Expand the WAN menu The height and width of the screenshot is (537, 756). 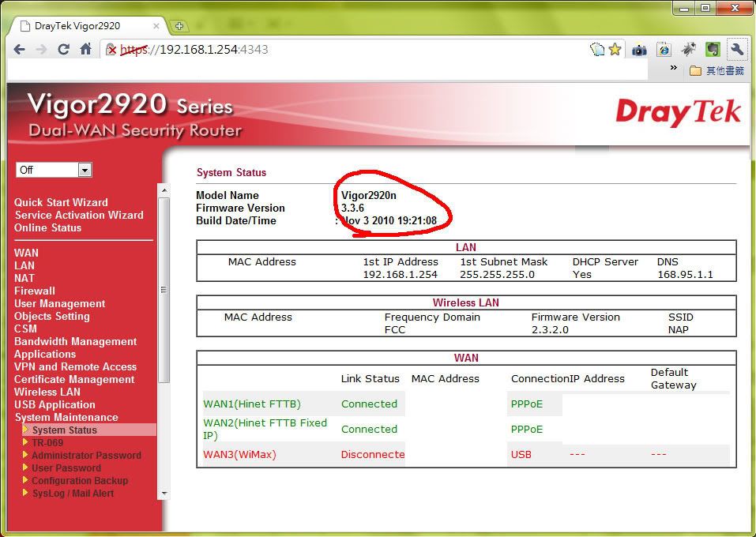[26, 253]
